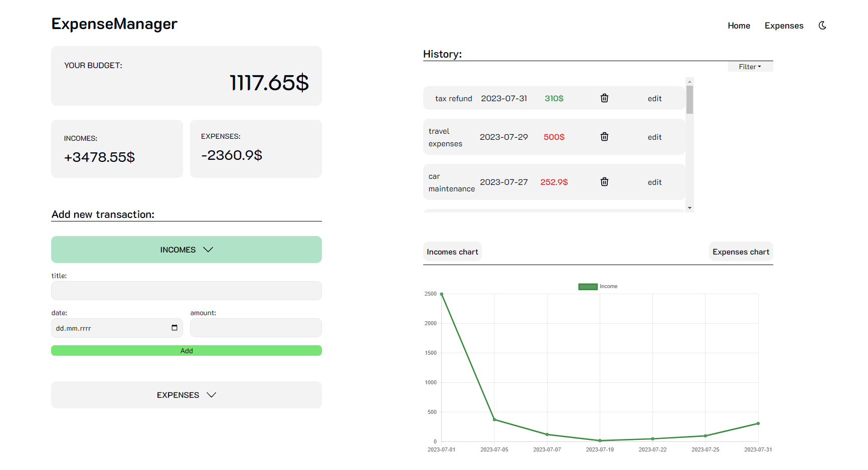Focus the amount input field
Viewport: 868px width, 470px height.
pos(256,328)
